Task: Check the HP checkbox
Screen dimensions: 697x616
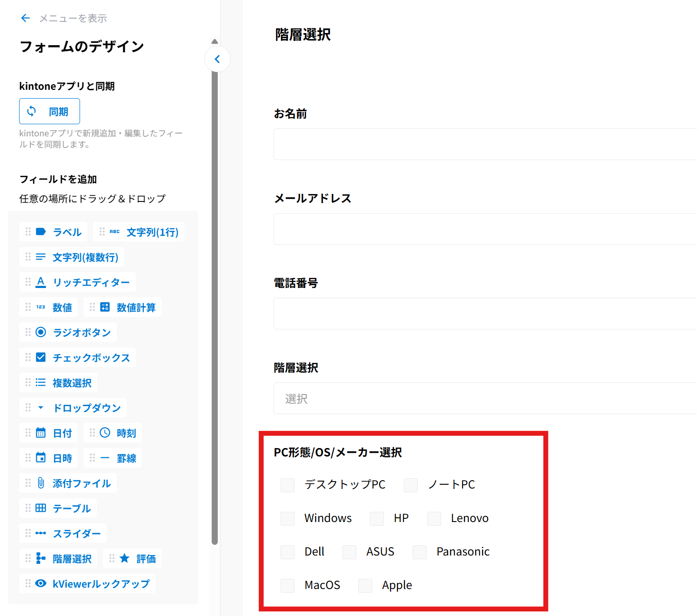Action: tap(377, 519)
